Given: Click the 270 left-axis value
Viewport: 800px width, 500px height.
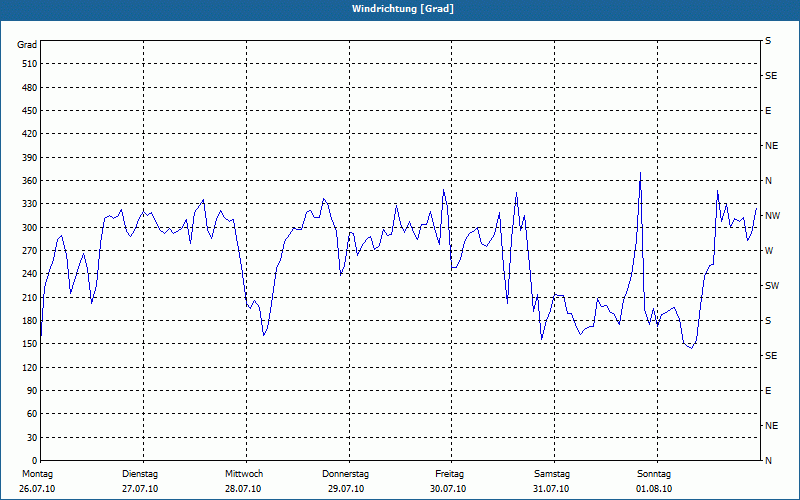Looking at the screenshot, I should (29, 251).
